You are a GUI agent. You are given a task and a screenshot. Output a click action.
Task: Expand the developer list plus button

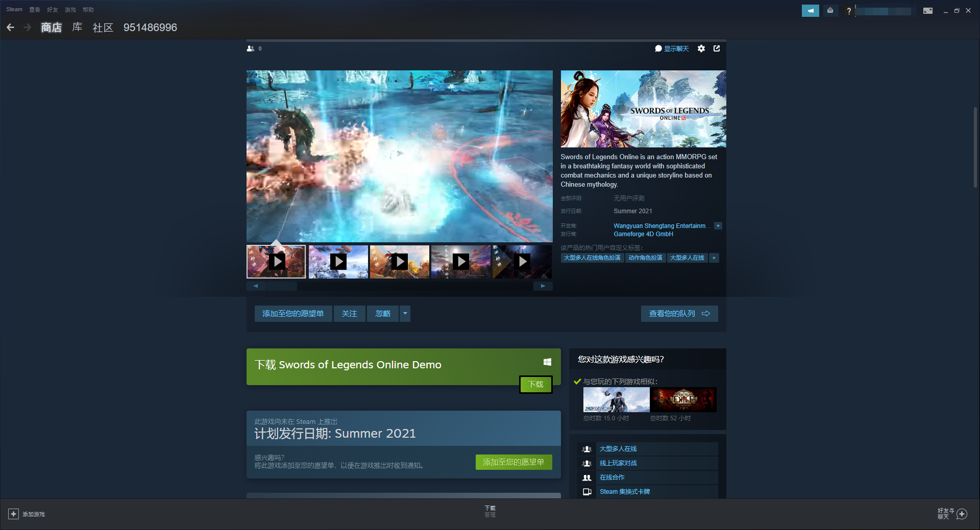(718, 226)
